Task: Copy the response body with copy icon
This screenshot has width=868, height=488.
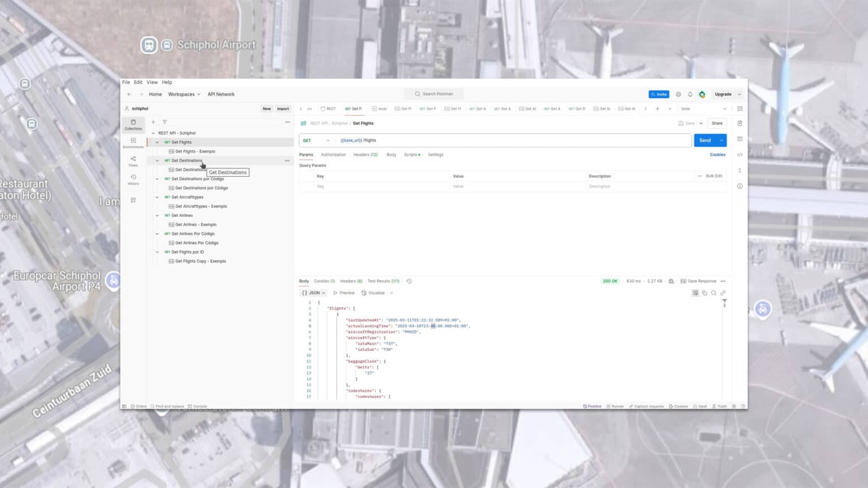Action: [705, 293]
